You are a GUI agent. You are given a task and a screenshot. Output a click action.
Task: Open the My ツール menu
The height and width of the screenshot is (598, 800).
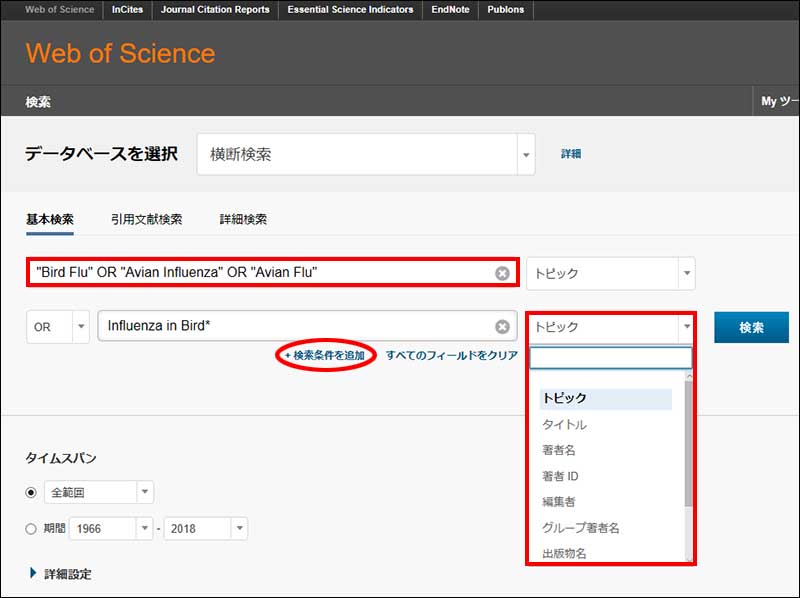pyautogui.click(x=779, y=101)
